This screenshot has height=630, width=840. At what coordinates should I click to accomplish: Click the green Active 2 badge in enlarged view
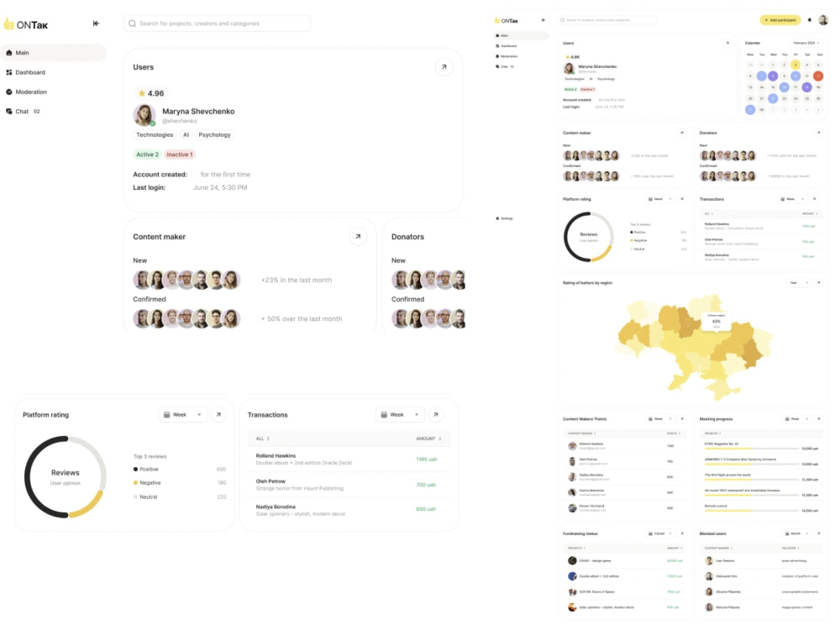point(147,155)
